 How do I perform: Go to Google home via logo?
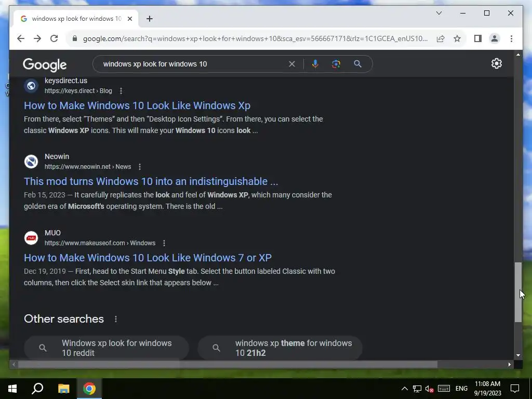click(45, 64)
